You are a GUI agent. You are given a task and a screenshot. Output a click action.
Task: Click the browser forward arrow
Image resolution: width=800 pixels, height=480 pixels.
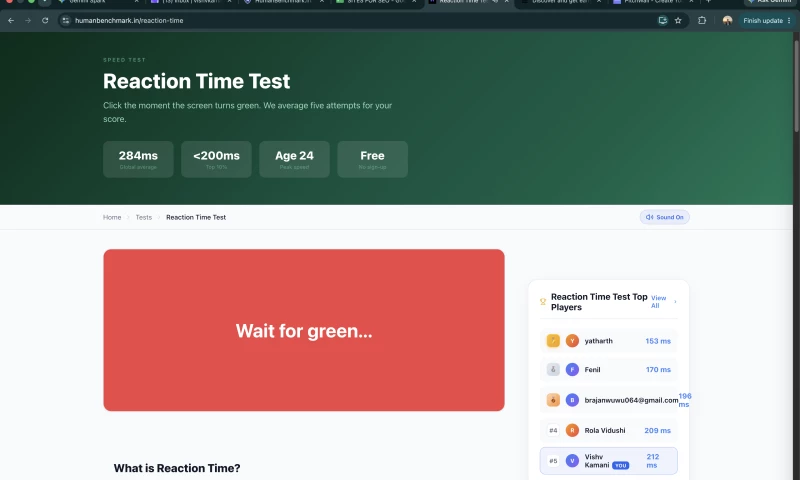pos(28,20)
